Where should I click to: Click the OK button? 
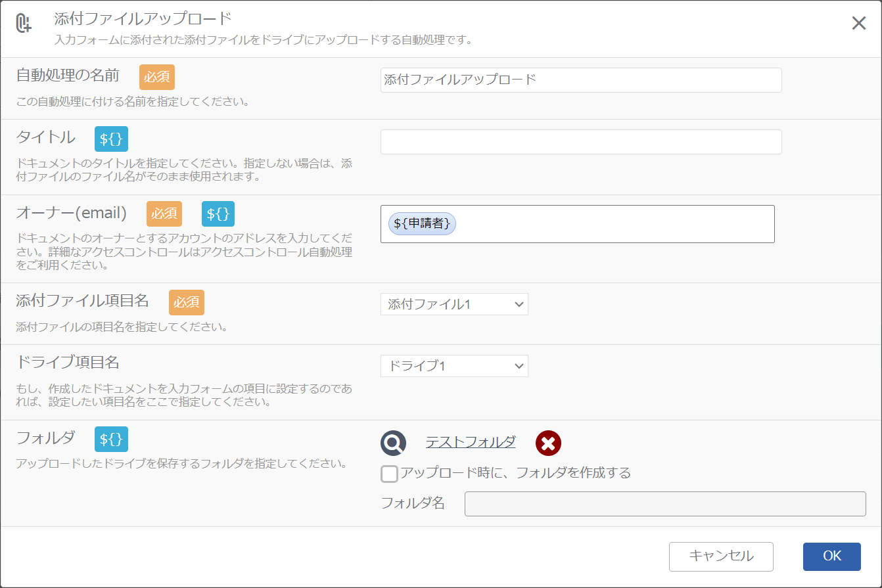831,556
